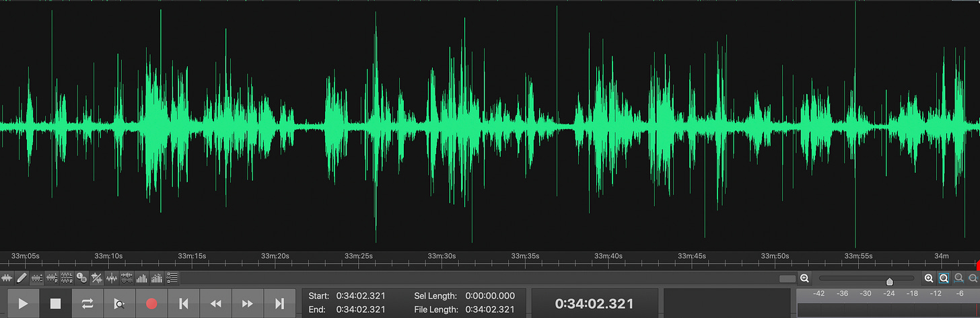Viewport: 980px width, 318px height.
Task: Click the 33m:55s mark on the timeline
Action: coord(859,256)
